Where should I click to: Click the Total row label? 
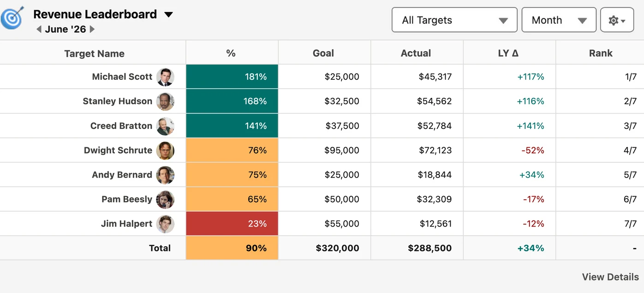pyautogui.click(x=160, y=248)
